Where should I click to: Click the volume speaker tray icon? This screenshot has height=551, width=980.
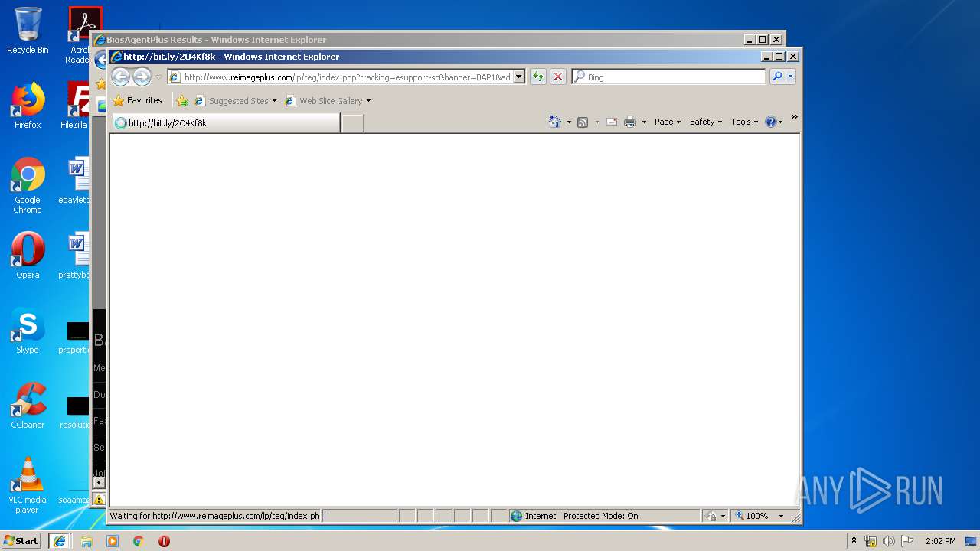pyautogui.click(x=889, y=541)
